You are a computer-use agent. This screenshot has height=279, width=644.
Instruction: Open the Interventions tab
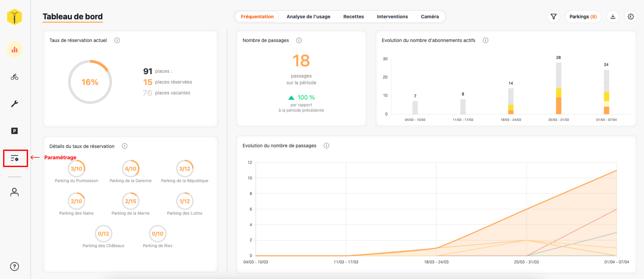pyautogui.click(x=392, y=17)
